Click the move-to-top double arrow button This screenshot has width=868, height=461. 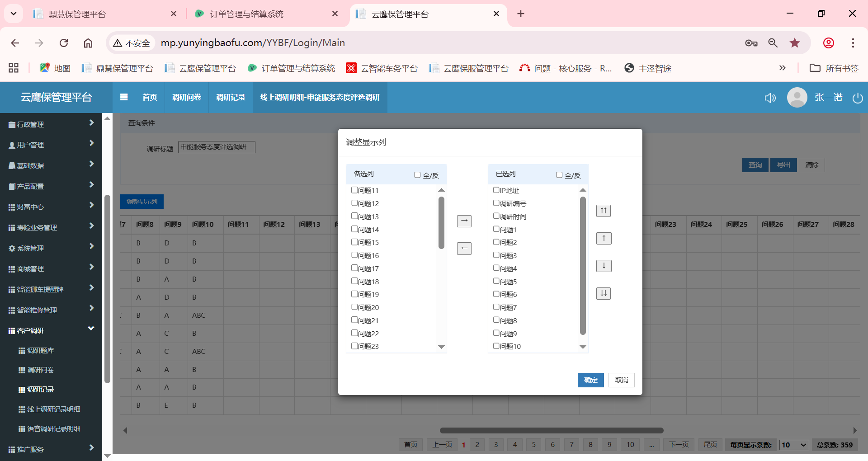coord(604,211)
